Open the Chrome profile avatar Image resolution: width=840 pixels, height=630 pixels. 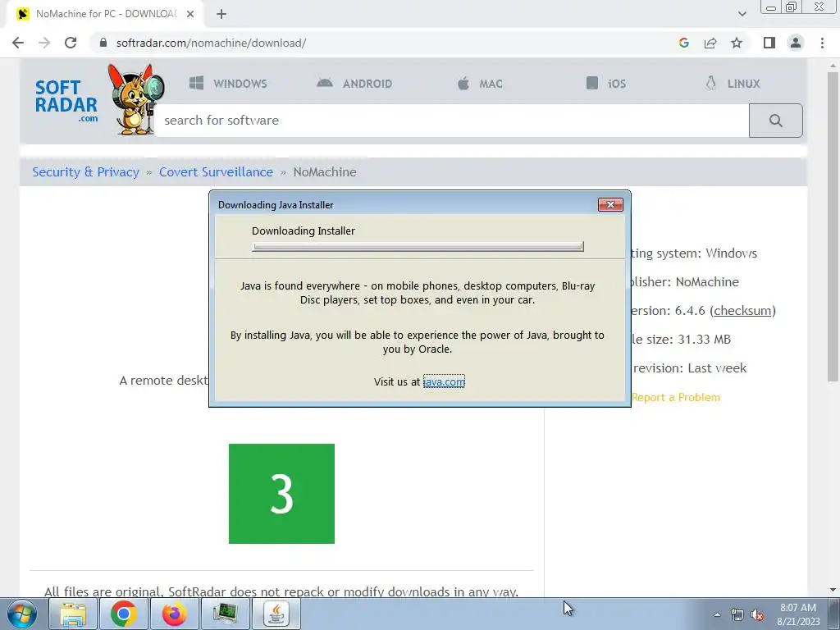796,43
